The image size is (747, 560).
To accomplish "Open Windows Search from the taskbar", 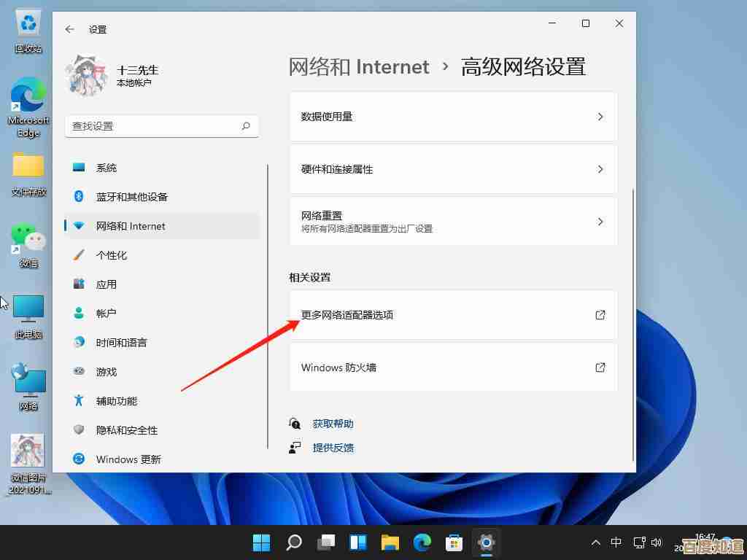I will point(293,542).
